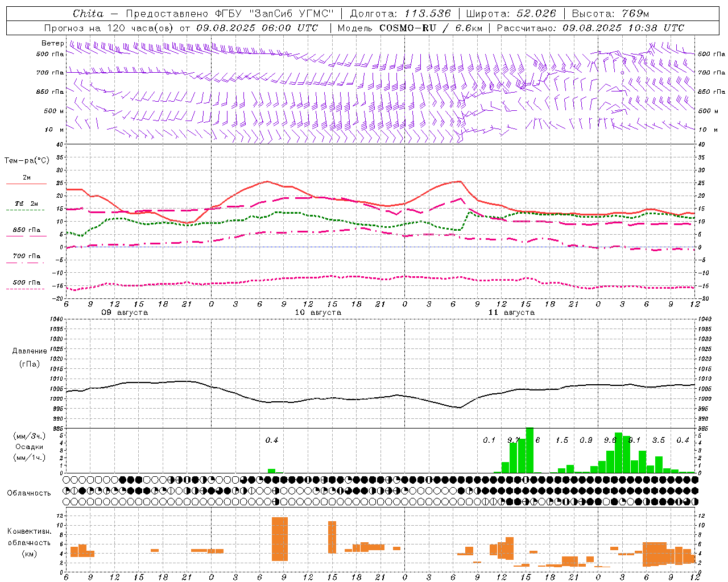Click the "Осадки" precipitation label
The height and width of the screenshot is (582, 728).
pyautogui.click(x=30, y=447)
